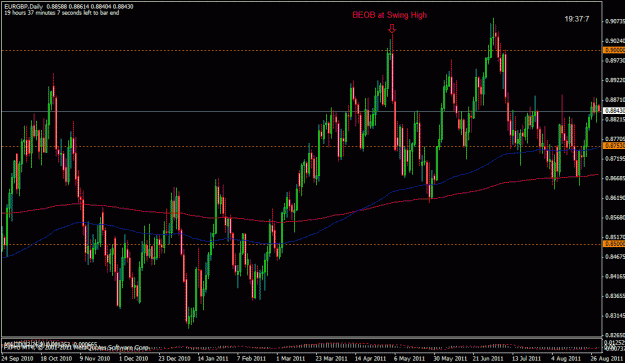Click the 24 Sep 2010 date label
This screenshot has width=625, height=363.
(18, 358)
